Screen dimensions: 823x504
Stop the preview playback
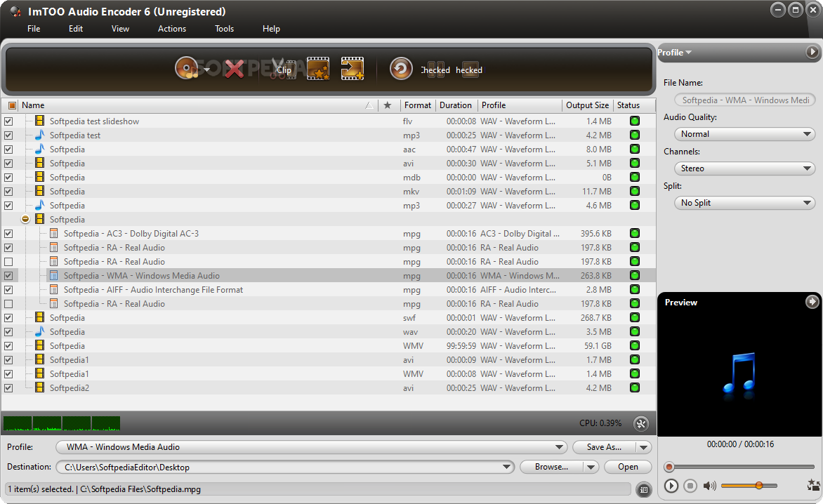click(690, 486)
